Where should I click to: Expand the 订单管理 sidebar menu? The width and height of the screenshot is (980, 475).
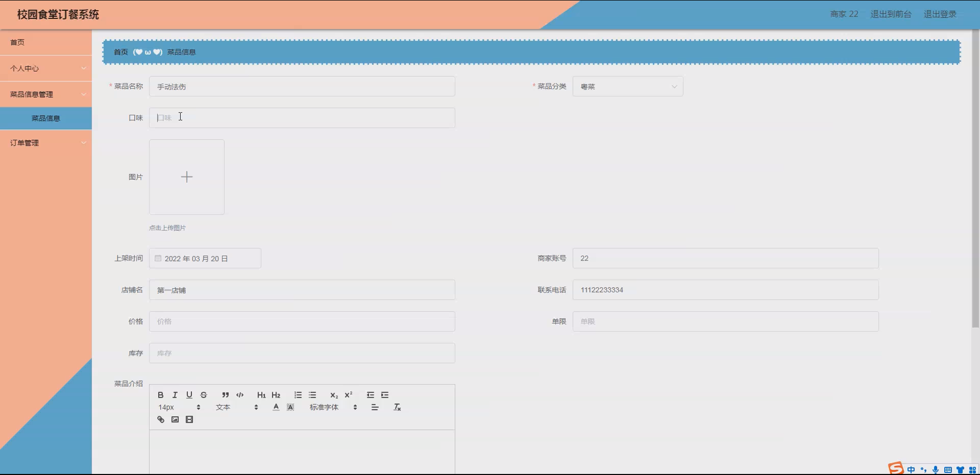pos(46,143)
